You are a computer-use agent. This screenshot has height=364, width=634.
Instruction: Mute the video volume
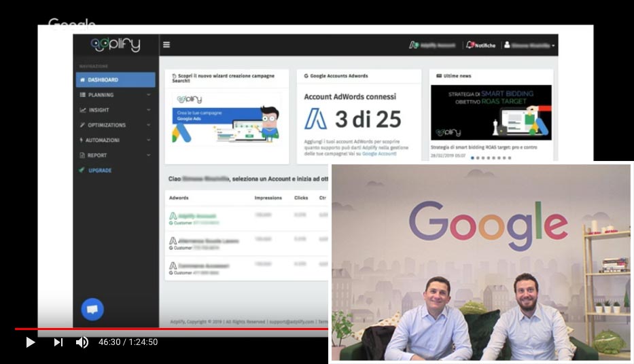[x=82, y=342]
